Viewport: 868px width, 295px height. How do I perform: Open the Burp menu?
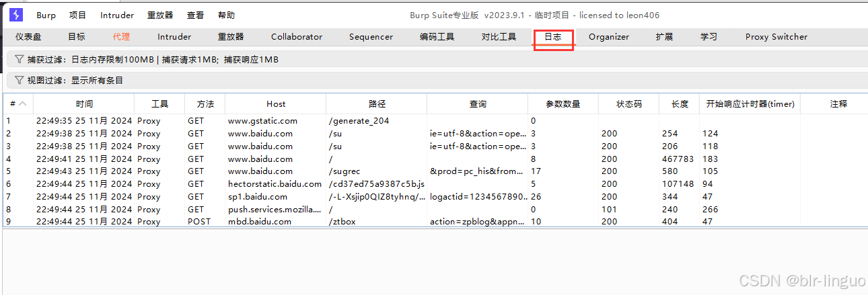pos(46,15)
